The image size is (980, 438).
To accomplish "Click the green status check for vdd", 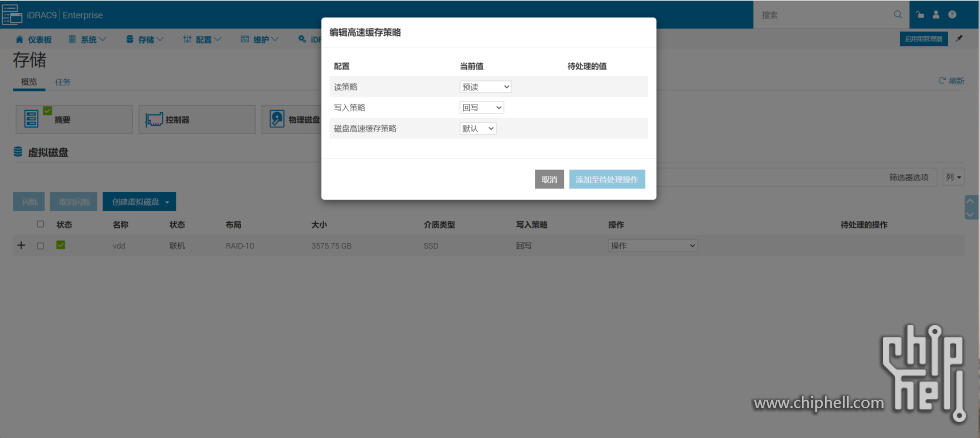I will point(61,245).
